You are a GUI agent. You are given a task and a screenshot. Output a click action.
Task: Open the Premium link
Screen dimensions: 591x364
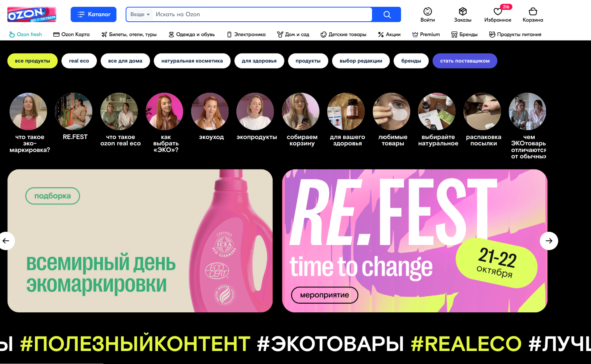(426, 34)
